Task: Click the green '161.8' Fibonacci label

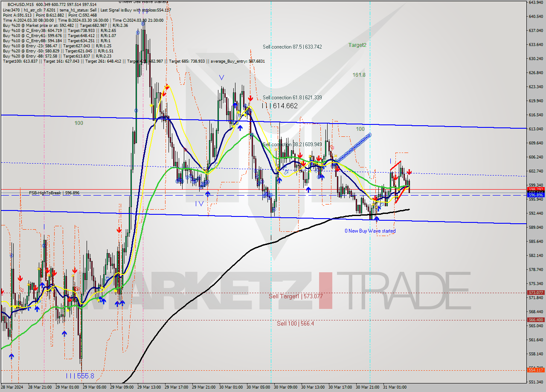Action: click(359, 75)
